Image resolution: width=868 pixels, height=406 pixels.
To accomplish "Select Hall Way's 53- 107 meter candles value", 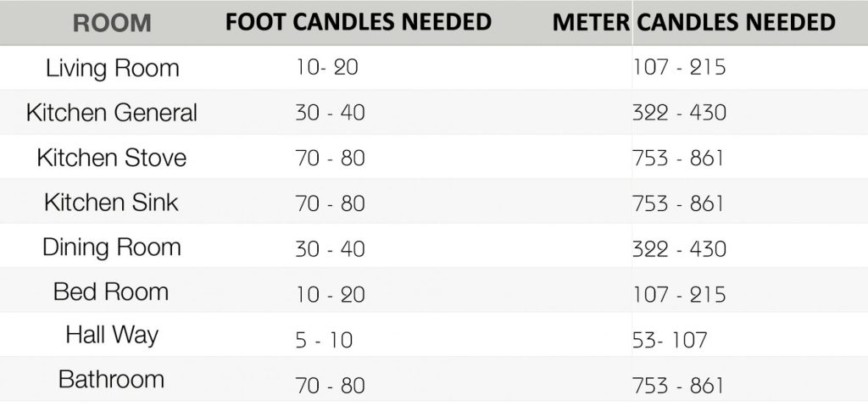I will pos(670,341).
